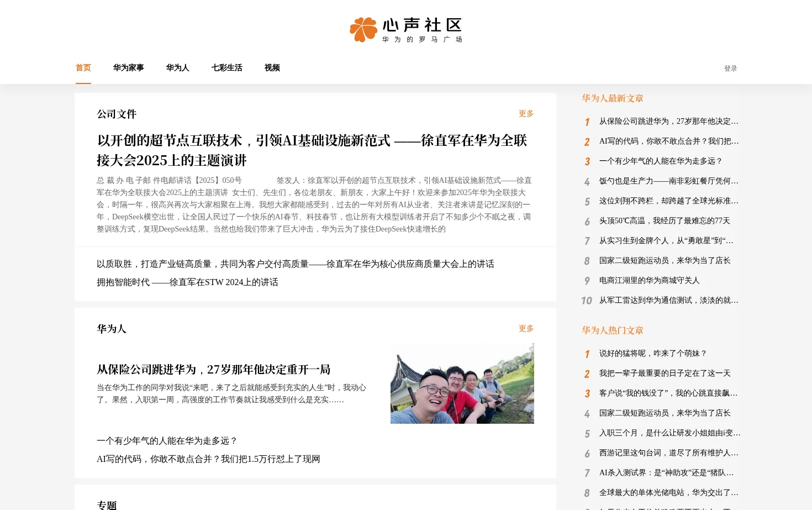Click the 公司文件 section heading

117,114
